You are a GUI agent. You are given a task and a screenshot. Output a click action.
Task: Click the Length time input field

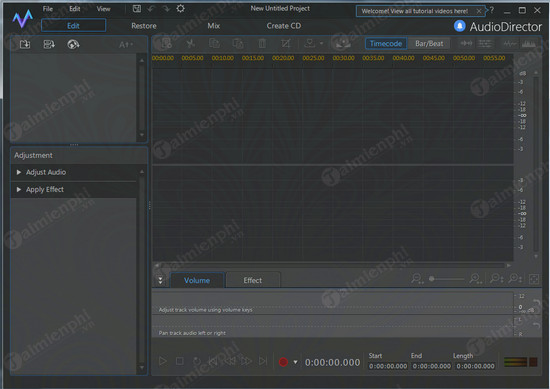coord(475,366)
